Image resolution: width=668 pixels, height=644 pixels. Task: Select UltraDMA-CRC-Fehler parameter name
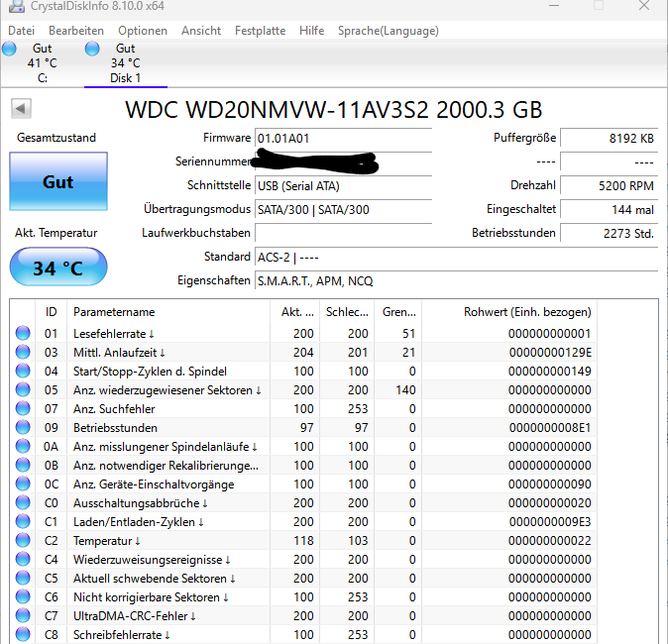pos(135,616)
